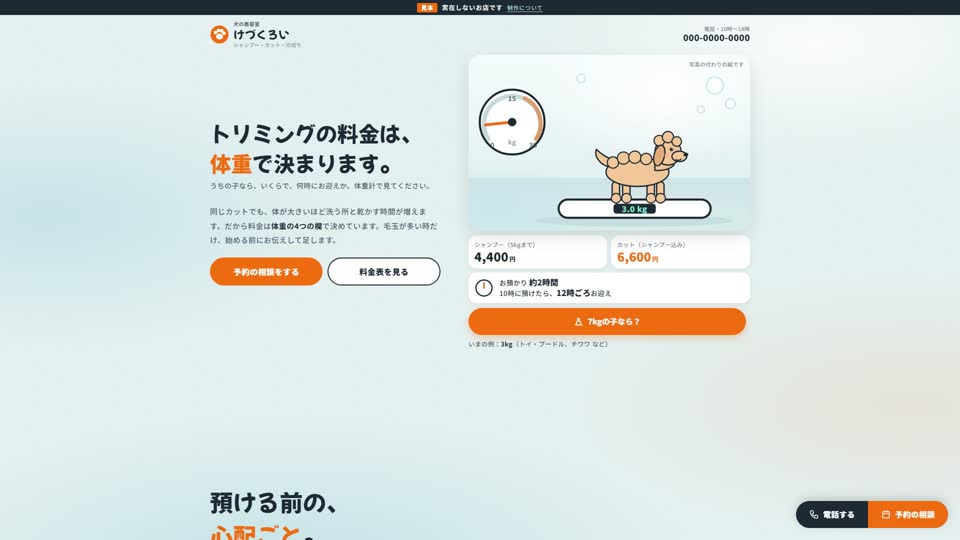
Task: Click 電話する floating button
Action: pos(832,514)
